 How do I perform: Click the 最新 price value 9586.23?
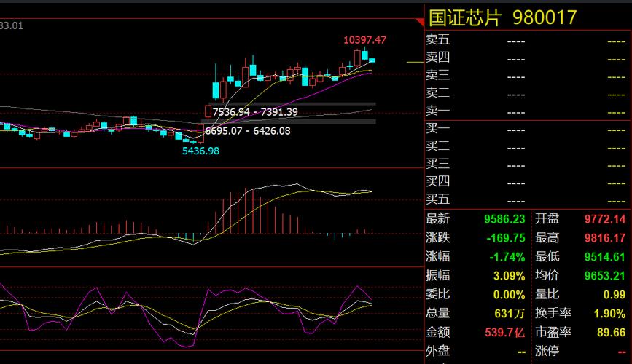[504, 219]
